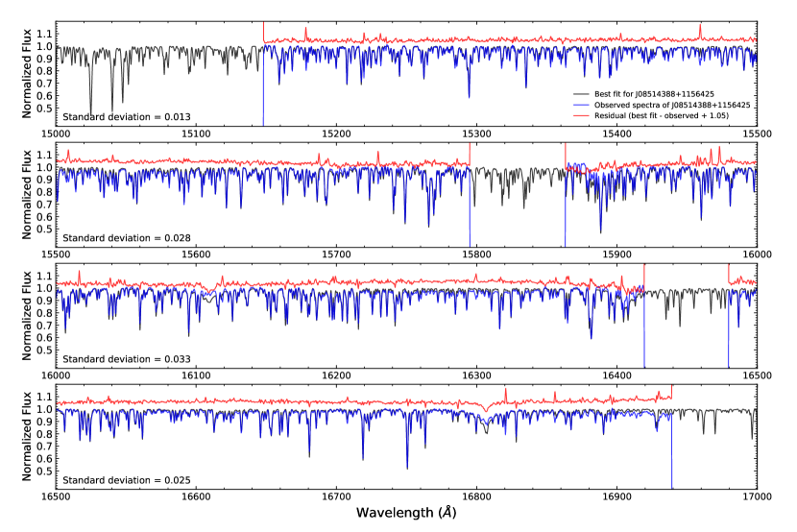
Task: Select legend entry 'Residual (best fit - observed + 1.05)'
Action: click(x=662, y=116)
